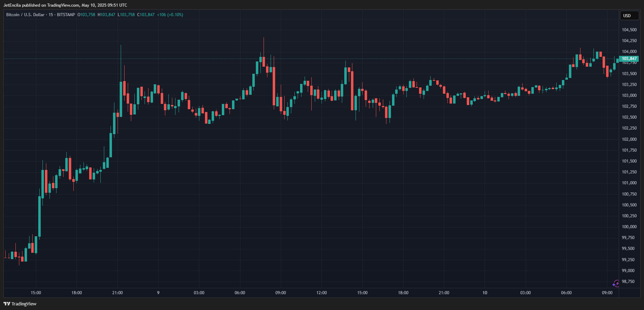Click the open value O103,758
The width and height of the screenshot is (644, 310).
click(x=86, y=15)
